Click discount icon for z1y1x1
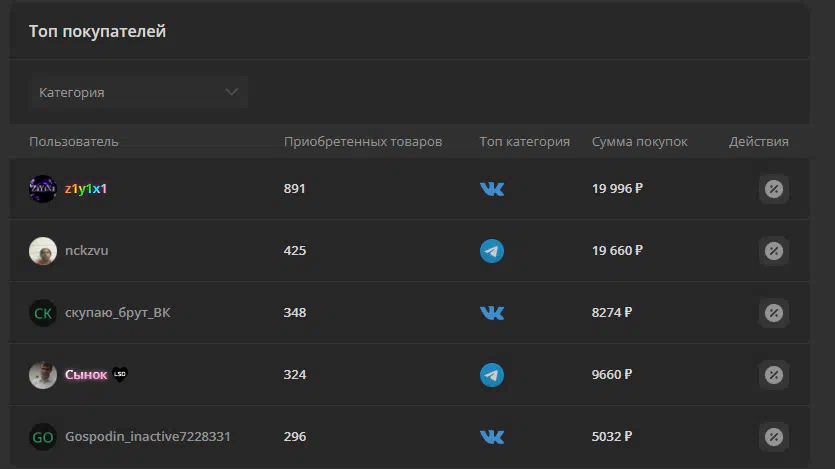Viewport: 835px width, 469px height. tap(774, 189)
